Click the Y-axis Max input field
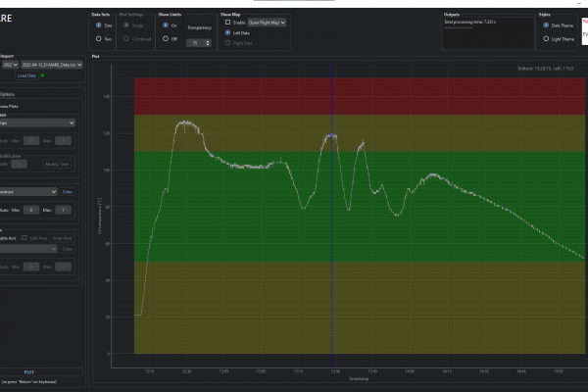Viewport: 588px width, 392px height. click(x=64, y=210)
